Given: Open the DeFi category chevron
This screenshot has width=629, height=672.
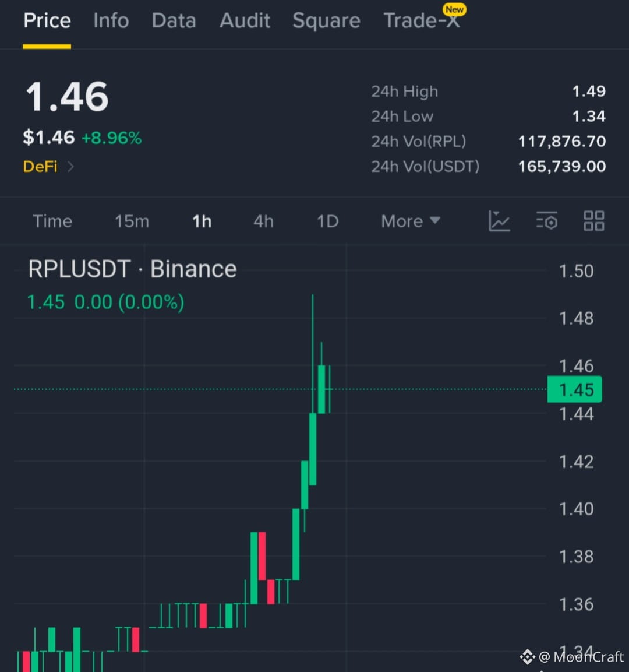Looking at the screenshot, I should point(70,166).
